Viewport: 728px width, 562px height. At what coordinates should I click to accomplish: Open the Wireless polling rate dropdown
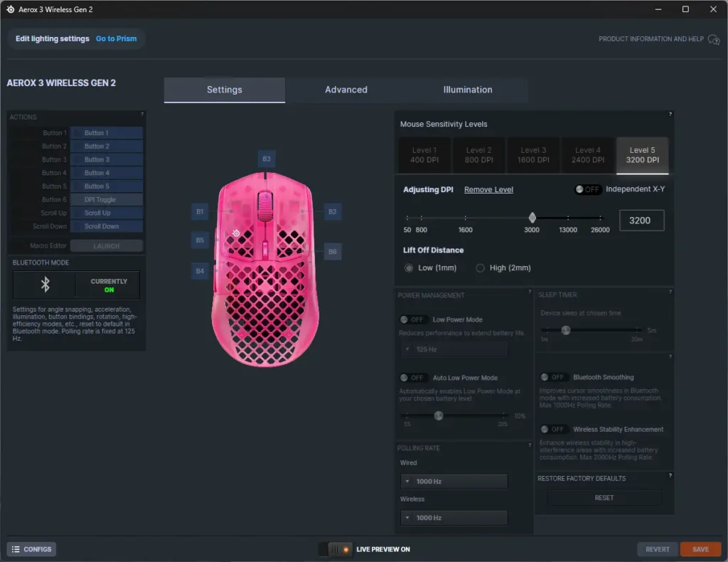coord(453,518)
